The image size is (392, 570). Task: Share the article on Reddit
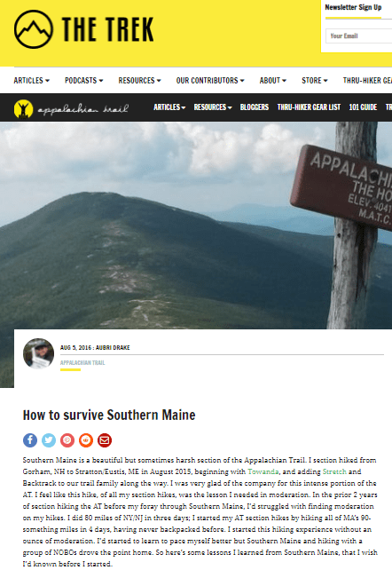click(86, 440)
